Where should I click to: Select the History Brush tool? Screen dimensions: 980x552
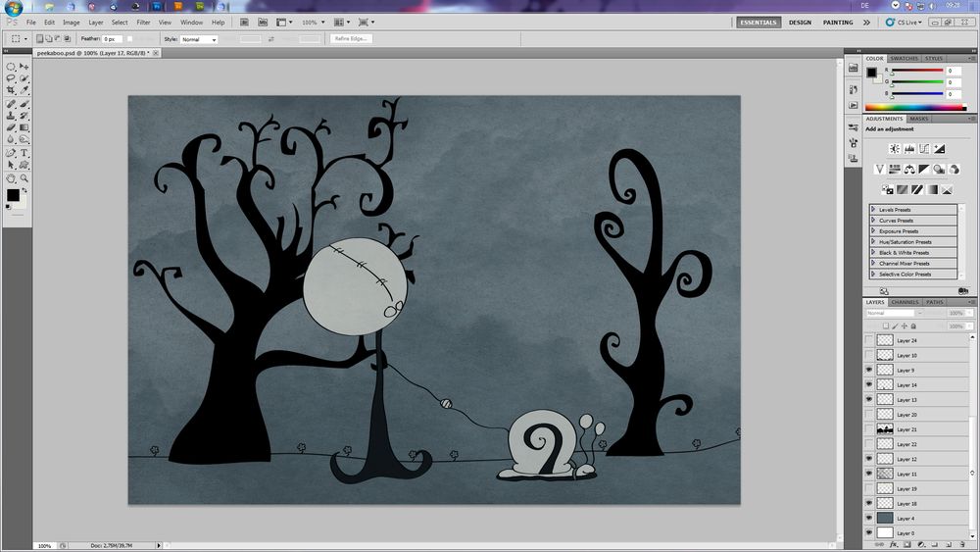click(24, 116)
